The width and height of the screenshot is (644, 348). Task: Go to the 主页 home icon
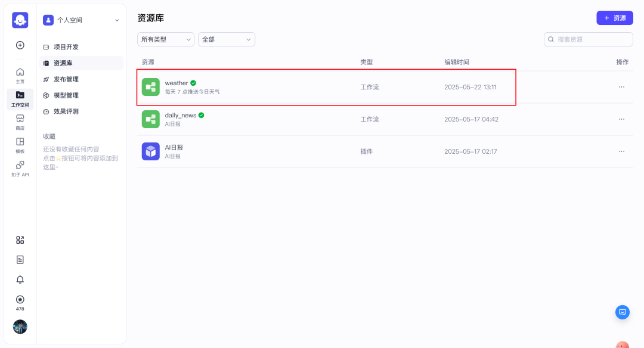pos(20,75)
